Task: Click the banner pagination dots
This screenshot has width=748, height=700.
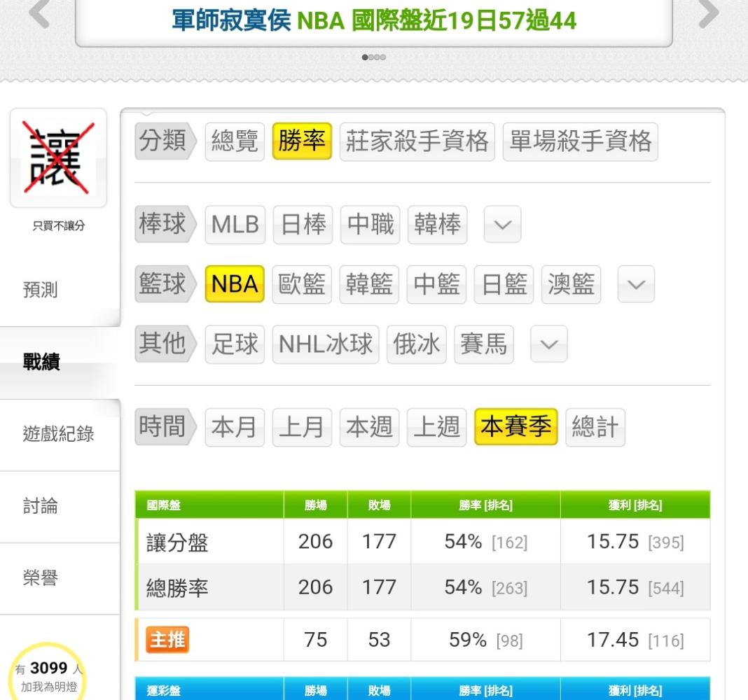Action: (373, 57)
